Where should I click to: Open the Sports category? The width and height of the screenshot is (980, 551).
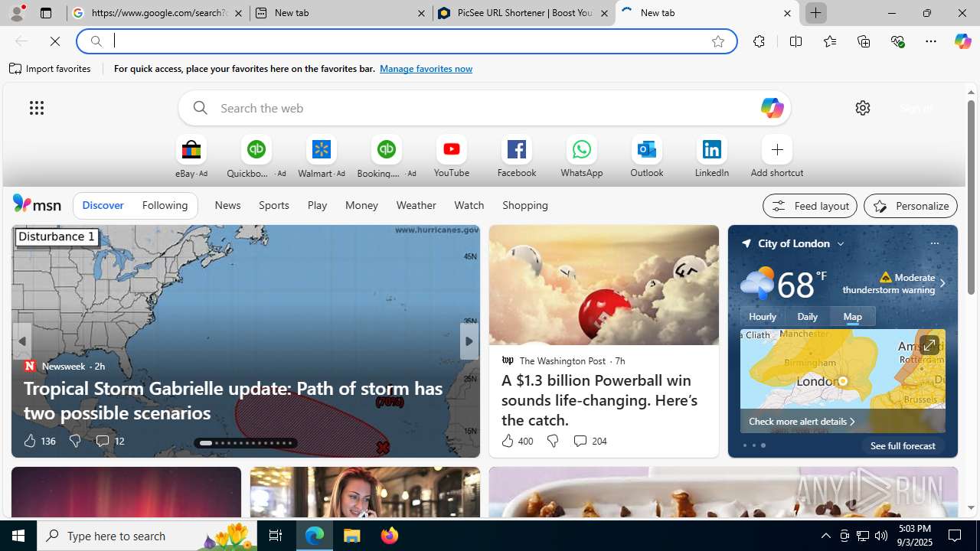[x=274, y=205]
